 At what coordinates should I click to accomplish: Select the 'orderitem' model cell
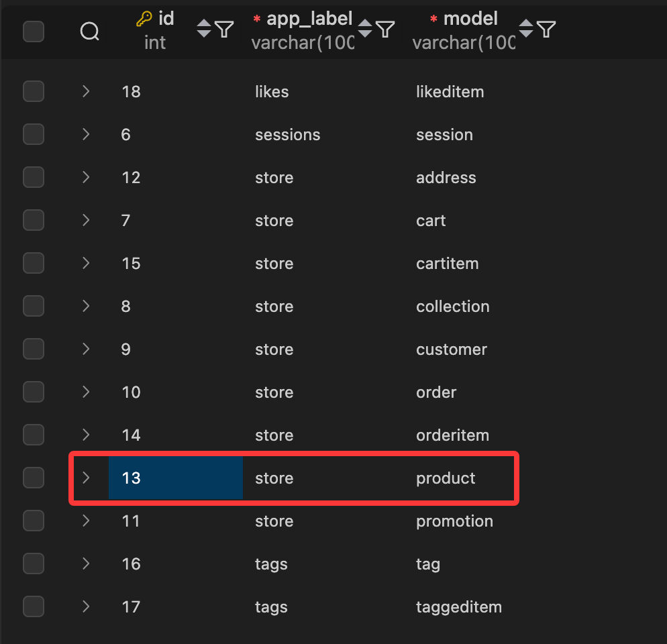(x=452, y=435)
